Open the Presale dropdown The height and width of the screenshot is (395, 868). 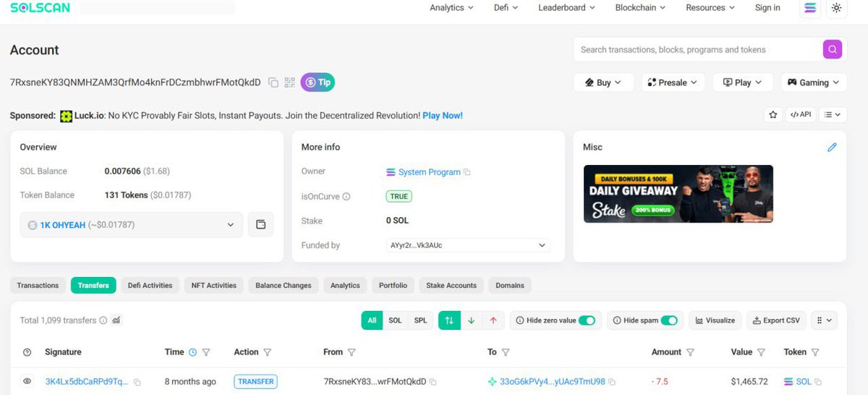673,82
